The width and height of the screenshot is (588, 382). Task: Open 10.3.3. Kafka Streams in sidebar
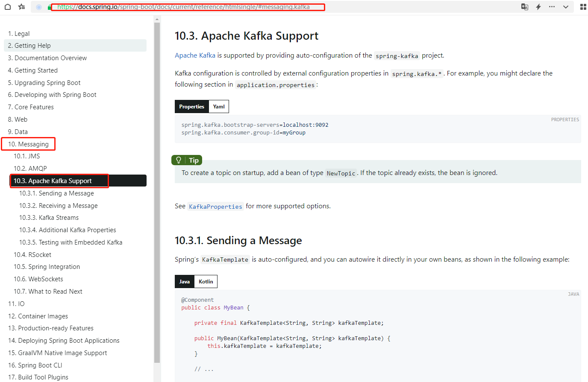(x=49, y=218)
